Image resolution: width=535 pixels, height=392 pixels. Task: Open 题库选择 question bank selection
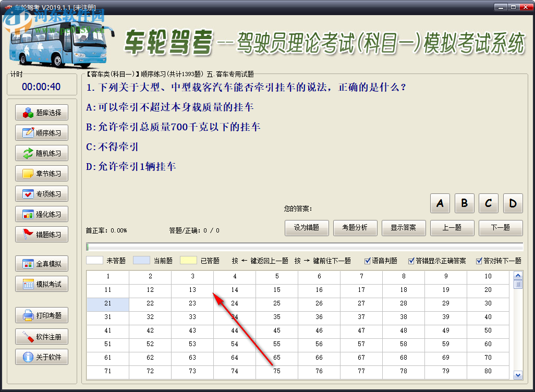click(42, 113)
